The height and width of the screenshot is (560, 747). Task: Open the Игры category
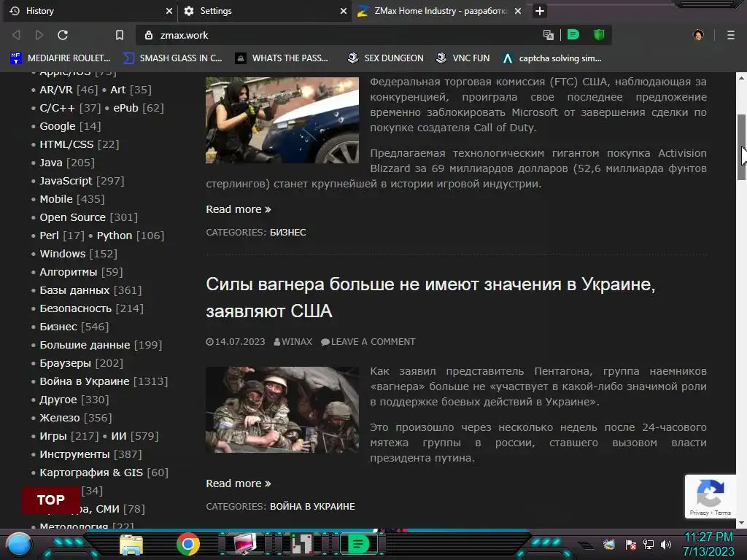click(53, 436)
